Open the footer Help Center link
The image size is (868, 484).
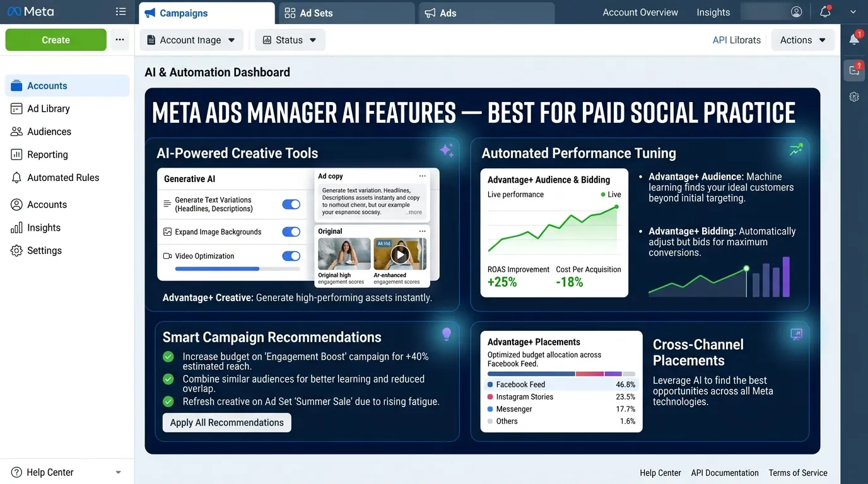660,473
